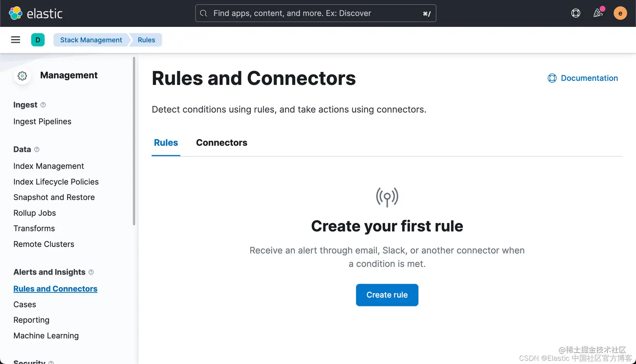The height and width of the screenshot is (364, 636).
Task: Click the sidebar vertical scrollbar
Action: coord(134,141)
